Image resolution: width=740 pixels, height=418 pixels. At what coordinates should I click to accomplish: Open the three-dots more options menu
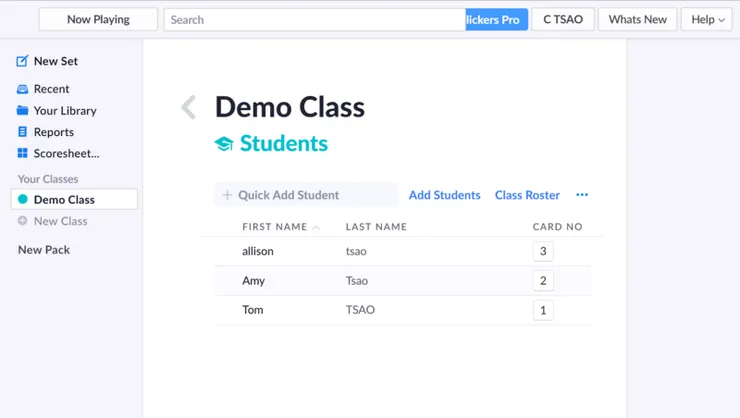tap(582, 195)
